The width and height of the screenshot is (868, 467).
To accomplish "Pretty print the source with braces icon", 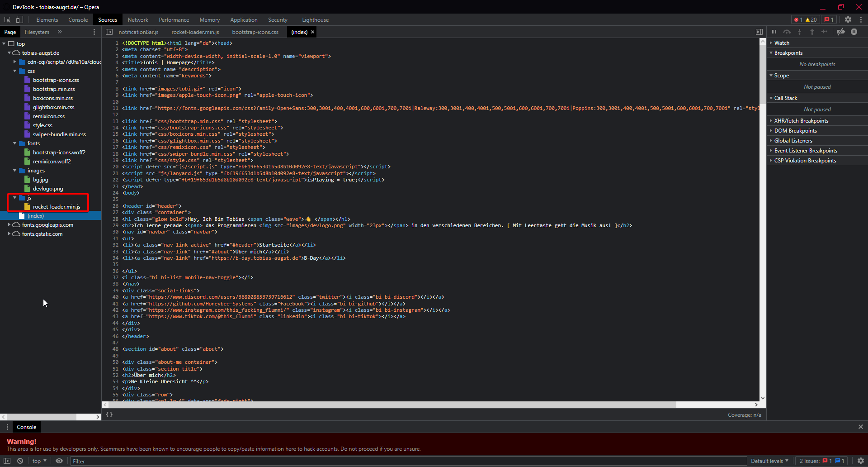I will [x=109, y=415].
